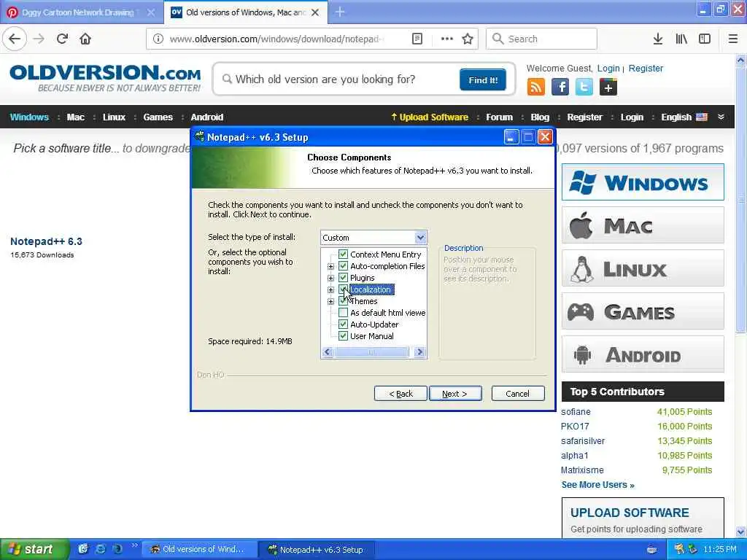
Task: Click the Windows logo category banner
Action: (643, 182)
